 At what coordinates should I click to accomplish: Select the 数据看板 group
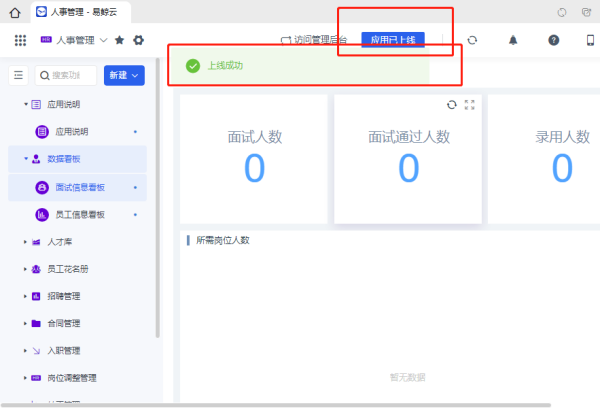click(77, 159)
